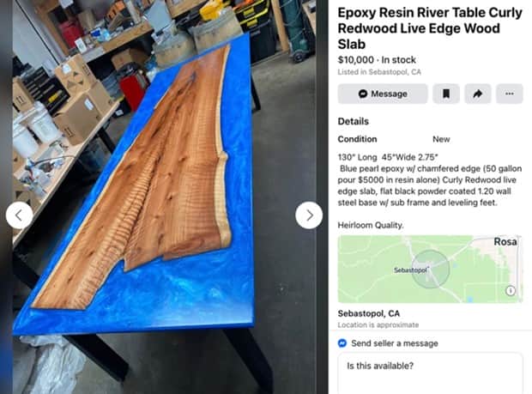This screenshot has width=532, height=394.
Task: Click the Message button
Action: (383, 94)
